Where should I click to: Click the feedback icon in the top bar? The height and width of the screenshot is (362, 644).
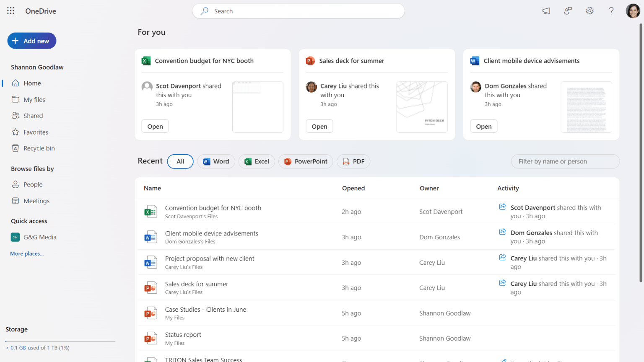click(568, 11)
